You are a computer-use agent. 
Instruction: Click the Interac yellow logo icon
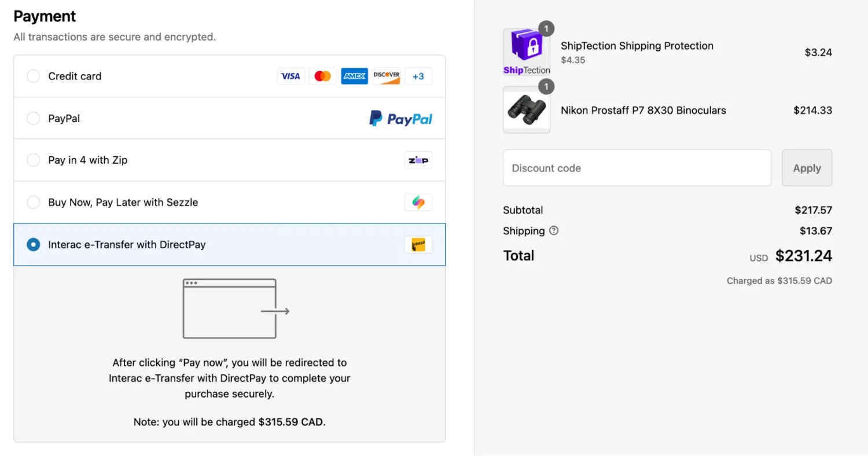point(418,245)
